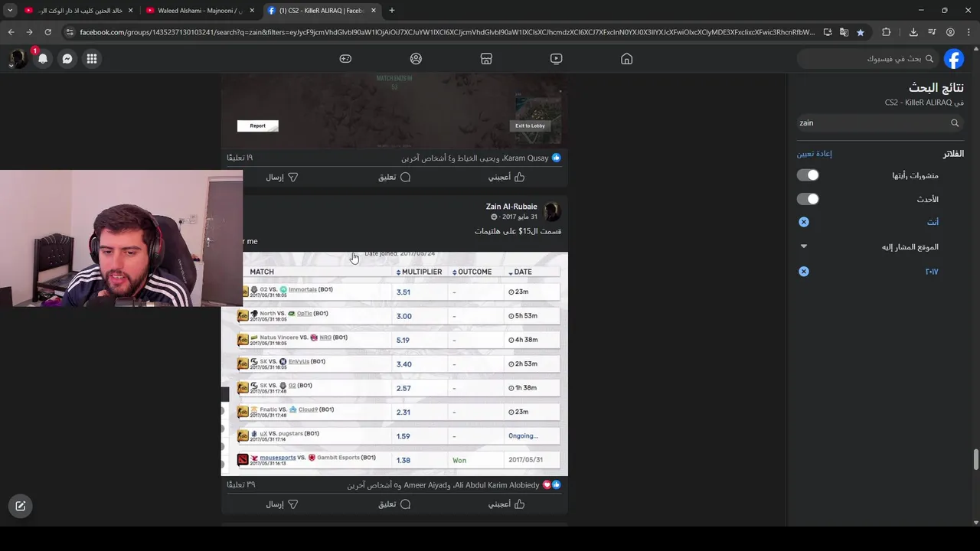
Task: Close the Waleed Alshami tab
Action: click(252, 11)
